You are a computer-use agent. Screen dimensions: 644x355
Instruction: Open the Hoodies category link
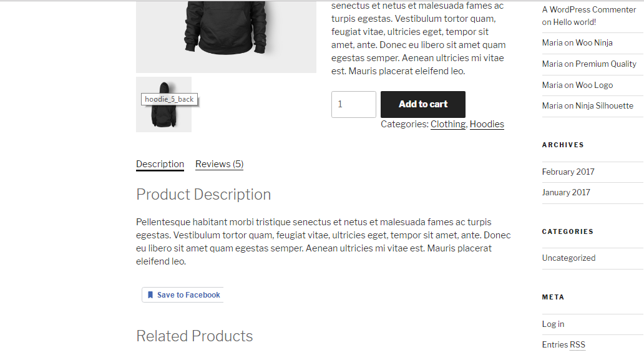[x=487, y=124]
